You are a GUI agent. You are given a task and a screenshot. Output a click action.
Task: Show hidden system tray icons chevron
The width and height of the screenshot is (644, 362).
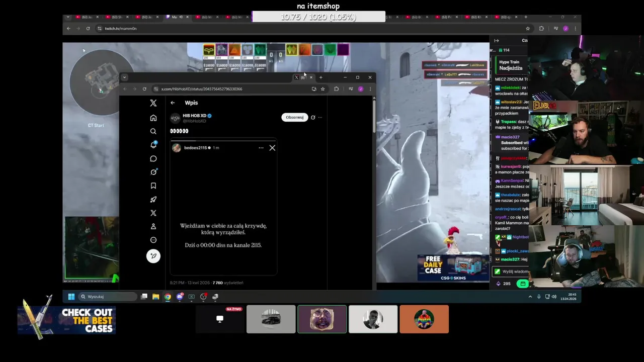click(530, 297)
